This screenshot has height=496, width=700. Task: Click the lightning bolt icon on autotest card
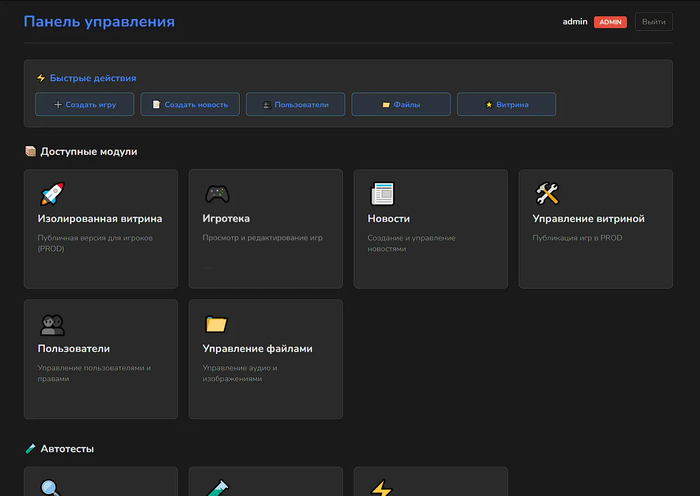382,487
